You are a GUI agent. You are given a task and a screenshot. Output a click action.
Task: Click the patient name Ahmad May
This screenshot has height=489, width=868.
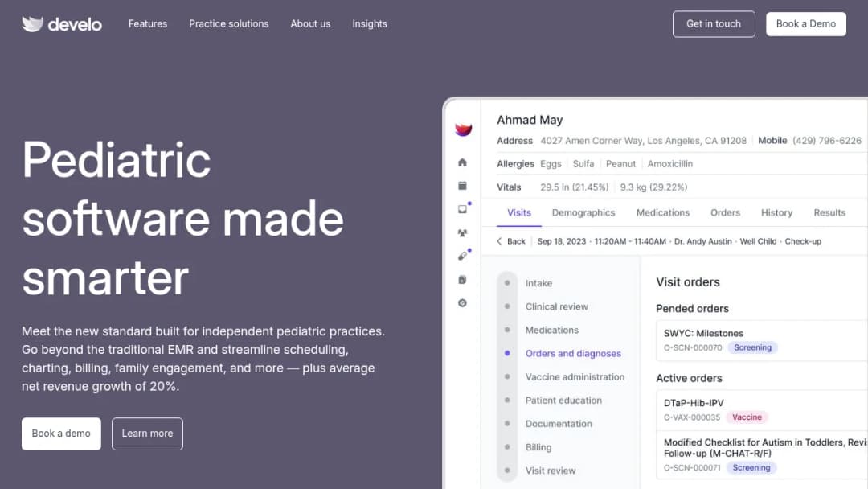coord(529,120)
